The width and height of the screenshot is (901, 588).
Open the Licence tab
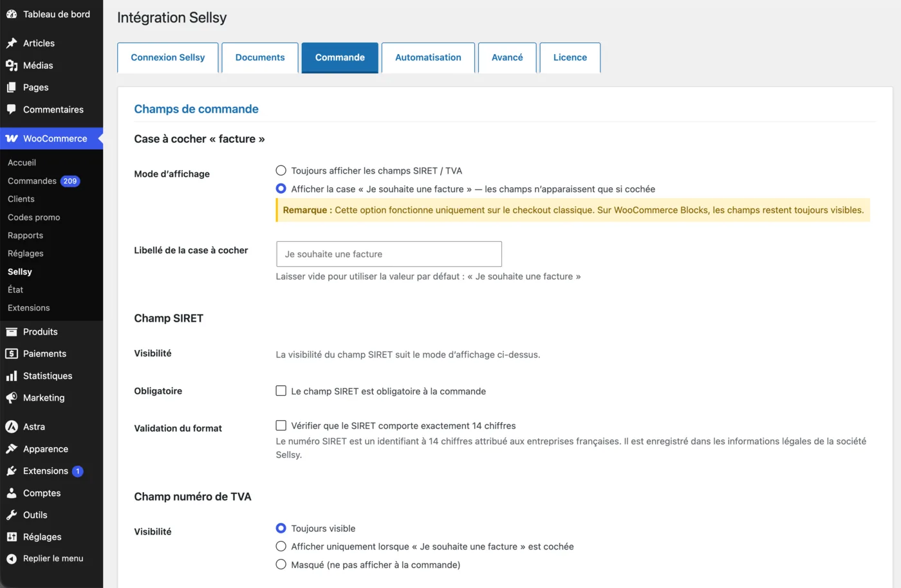click(x=570, y=58)
